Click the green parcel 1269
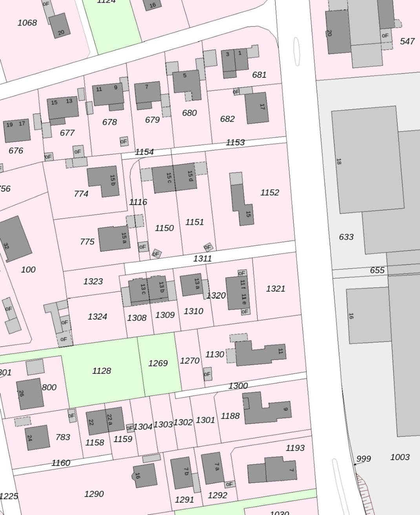The height and width of the screenshot is (515, 420). [x=158, y=363]
